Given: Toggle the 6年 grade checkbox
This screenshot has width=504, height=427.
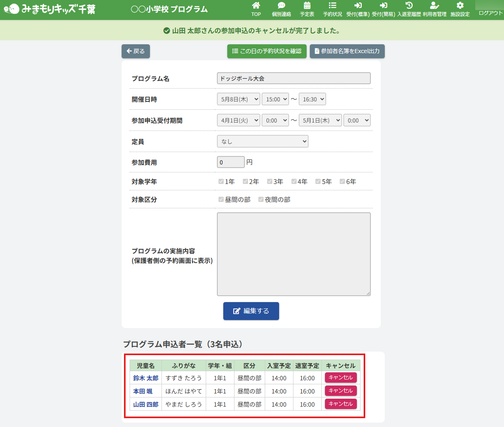Looking at the screenshot, I should 342,182.
